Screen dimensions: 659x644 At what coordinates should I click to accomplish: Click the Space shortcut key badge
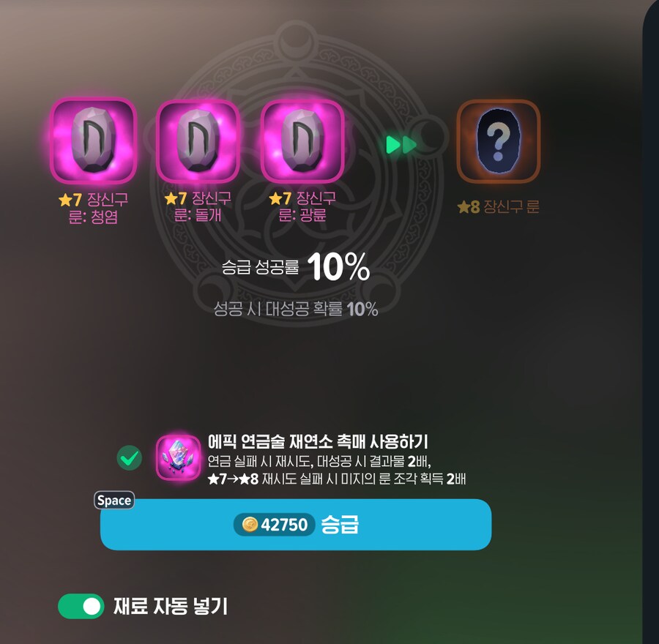(114, 501)
